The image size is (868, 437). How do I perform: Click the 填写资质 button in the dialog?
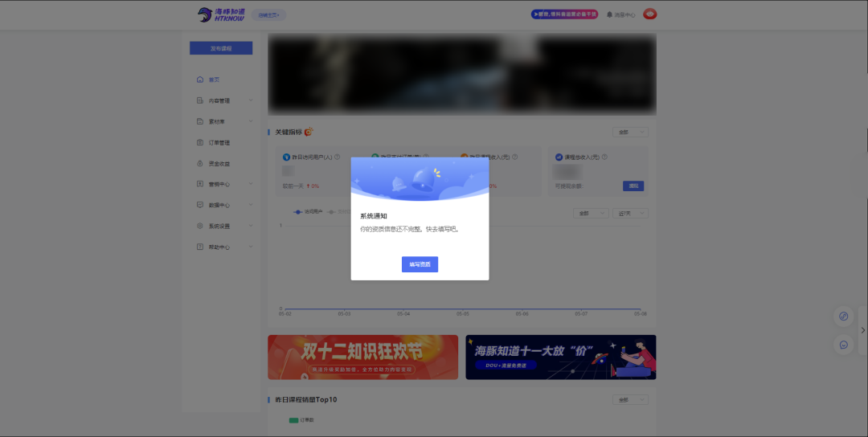pyautogui.click(x=420, y=264)
